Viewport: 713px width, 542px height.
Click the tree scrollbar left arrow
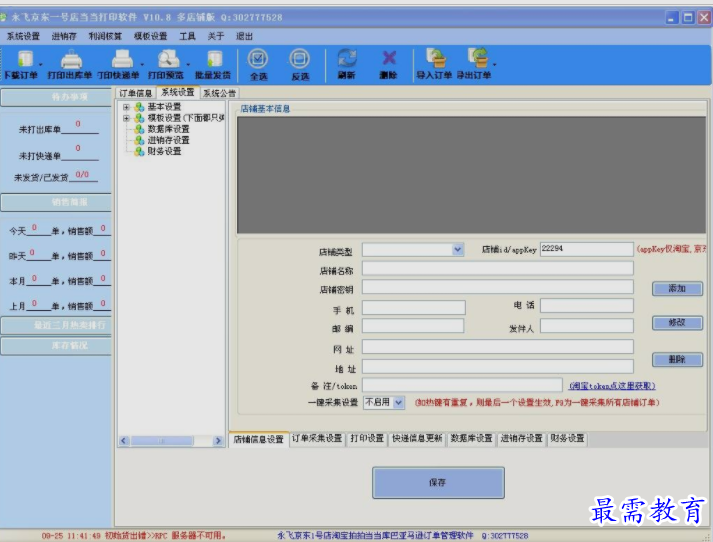click(124, 441)
